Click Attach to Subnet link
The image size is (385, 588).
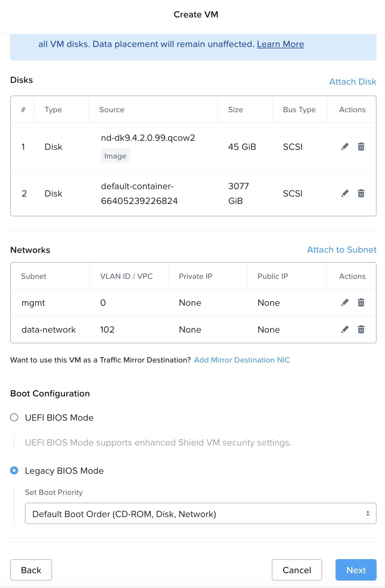[x=342, y=250]
